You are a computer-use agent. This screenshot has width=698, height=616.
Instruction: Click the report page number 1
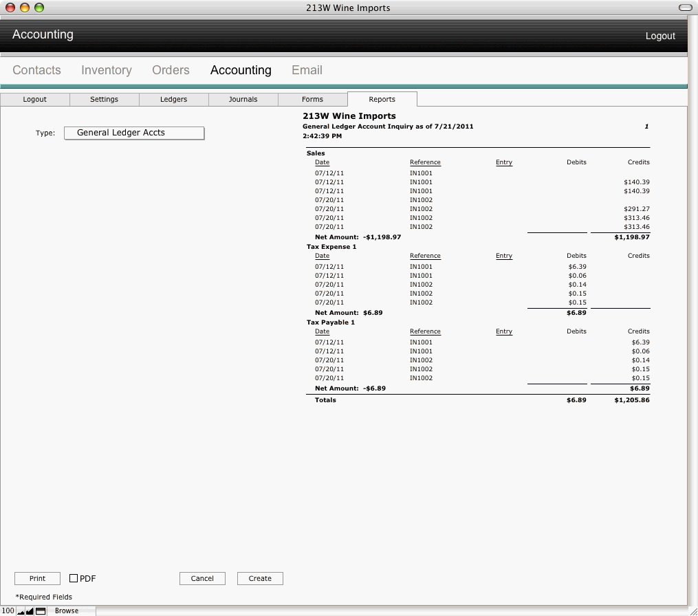point(646,126)
